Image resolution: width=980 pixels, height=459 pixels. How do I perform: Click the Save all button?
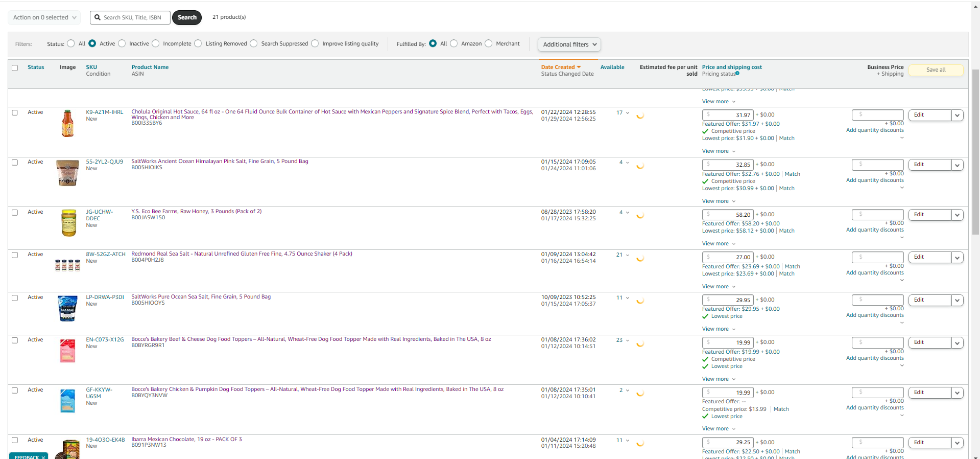936,70
